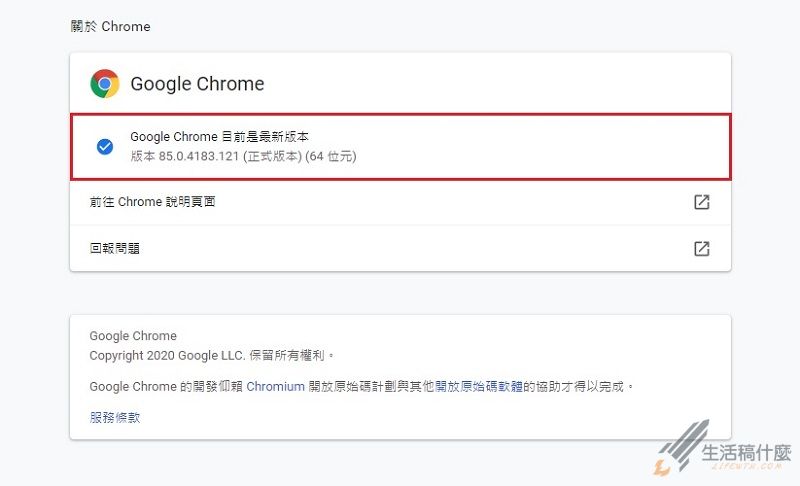Click Google Chrome label in the copyright card

(133, 336)
